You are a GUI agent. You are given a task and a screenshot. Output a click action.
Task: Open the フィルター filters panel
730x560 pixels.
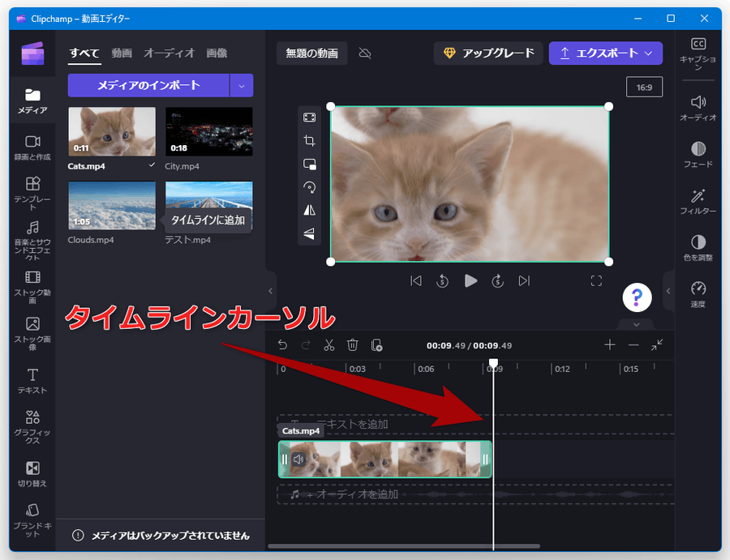[x=698, y=201]
